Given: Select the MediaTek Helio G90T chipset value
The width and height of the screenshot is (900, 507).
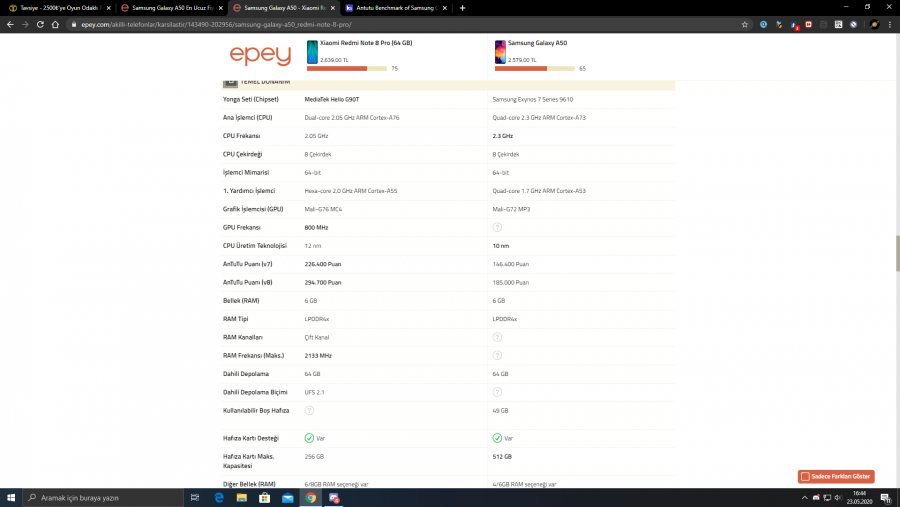Looking at the screenshot, I should click(x=332, y=99).
